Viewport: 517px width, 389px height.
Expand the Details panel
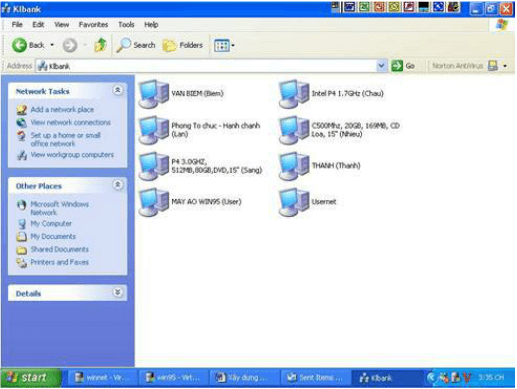pyautogui.click(x=117, y=293)
